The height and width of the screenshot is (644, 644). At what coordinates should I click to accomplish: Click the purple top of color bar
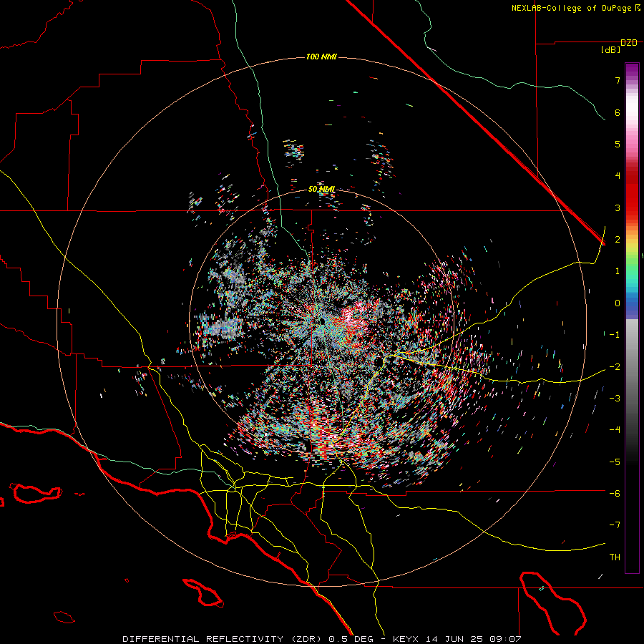[632, 70]
